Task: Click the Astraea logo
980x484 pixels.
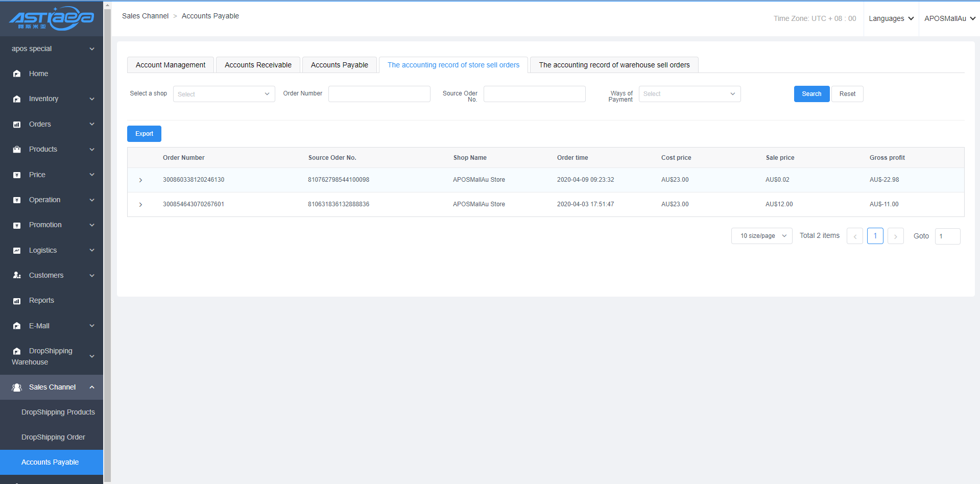Action: click(x=52, y=18)
